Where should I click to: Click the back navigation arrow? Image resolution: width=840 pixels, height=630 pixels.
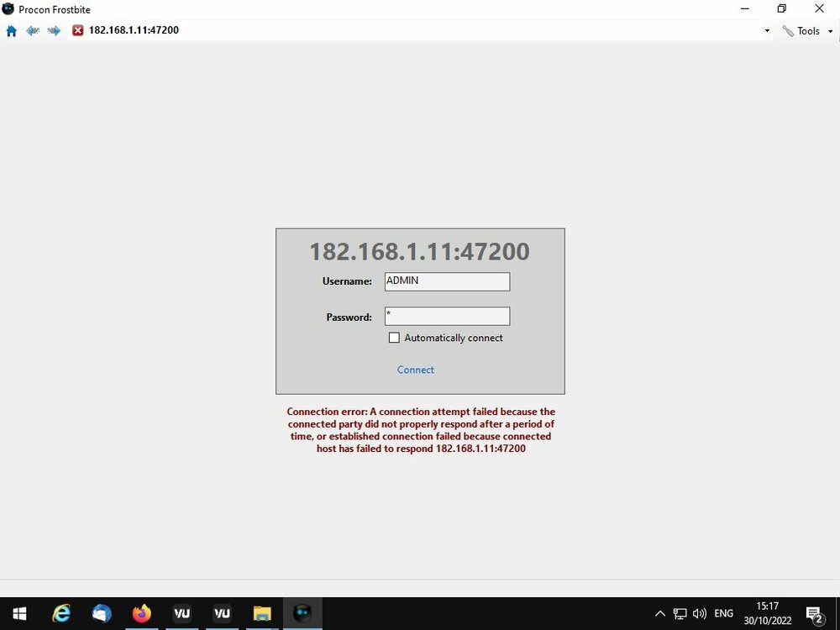(33, 30)
